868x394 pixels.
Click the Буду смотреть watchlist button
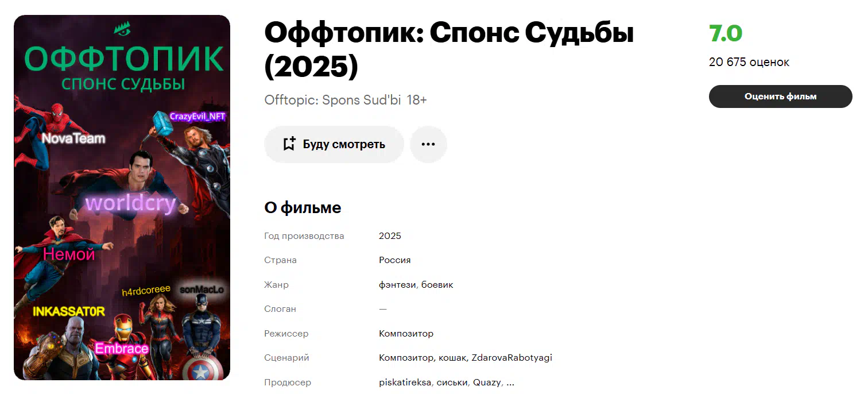[x=334, y=144]
